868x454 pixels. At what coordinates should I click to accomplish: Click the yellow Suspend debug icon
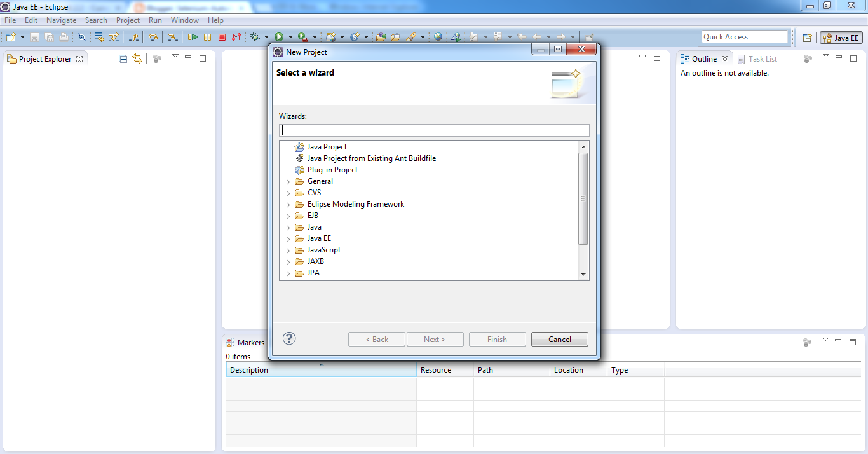207,37
